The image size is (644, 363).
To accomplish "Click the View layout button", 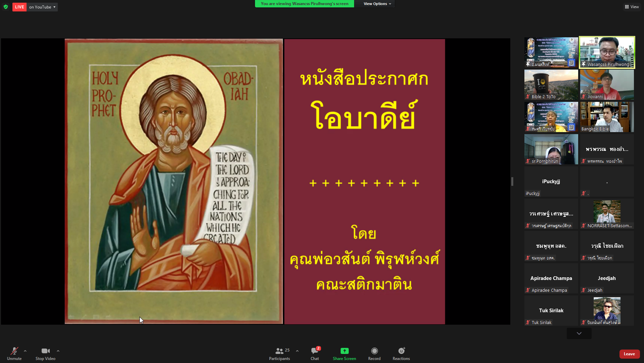I will [x=632, y=7].
